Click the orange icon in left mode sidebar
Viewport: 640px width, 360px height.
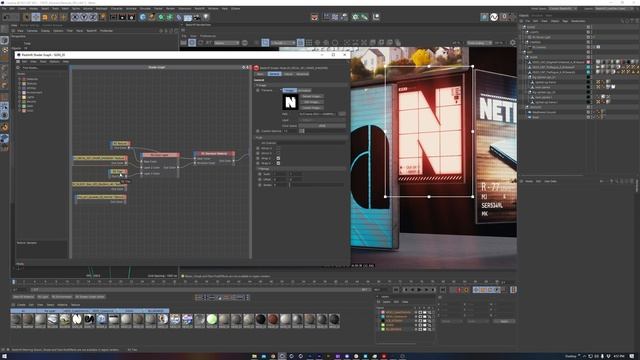point(4,127)
